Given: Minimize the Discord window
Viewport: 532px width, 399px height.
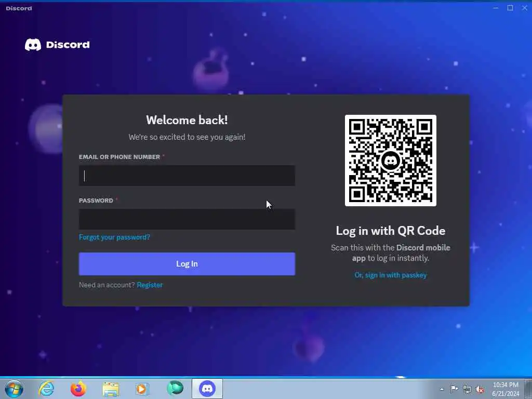Looking at the screenshot, I should [x=496, y=8].
